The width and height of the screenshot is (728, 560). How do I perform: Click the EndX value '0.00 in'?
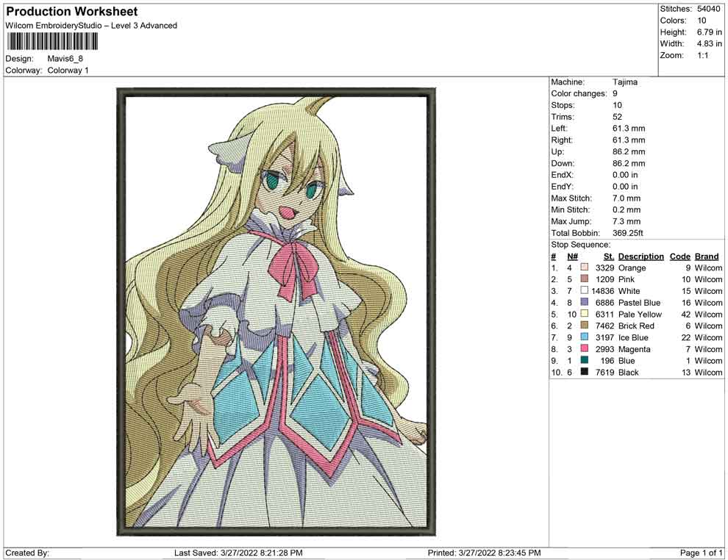point(625,175)
